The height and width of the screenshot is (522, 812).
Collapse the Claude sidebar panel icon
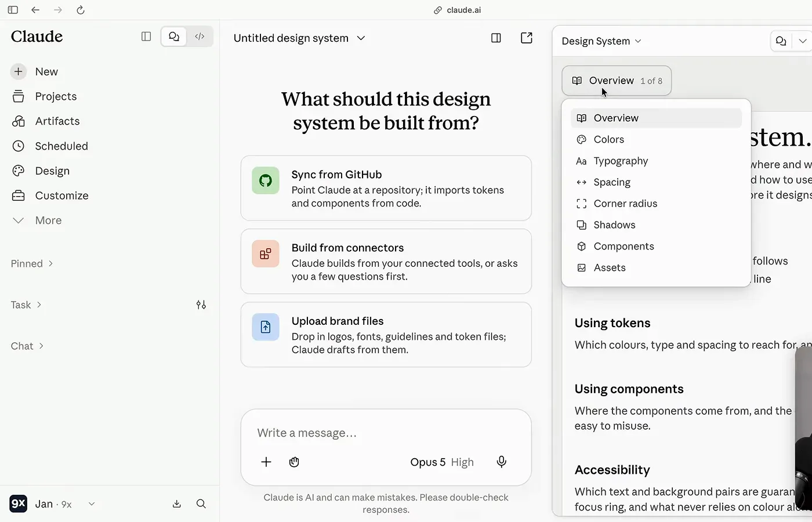pyautogui.click(x=146, y=37)
